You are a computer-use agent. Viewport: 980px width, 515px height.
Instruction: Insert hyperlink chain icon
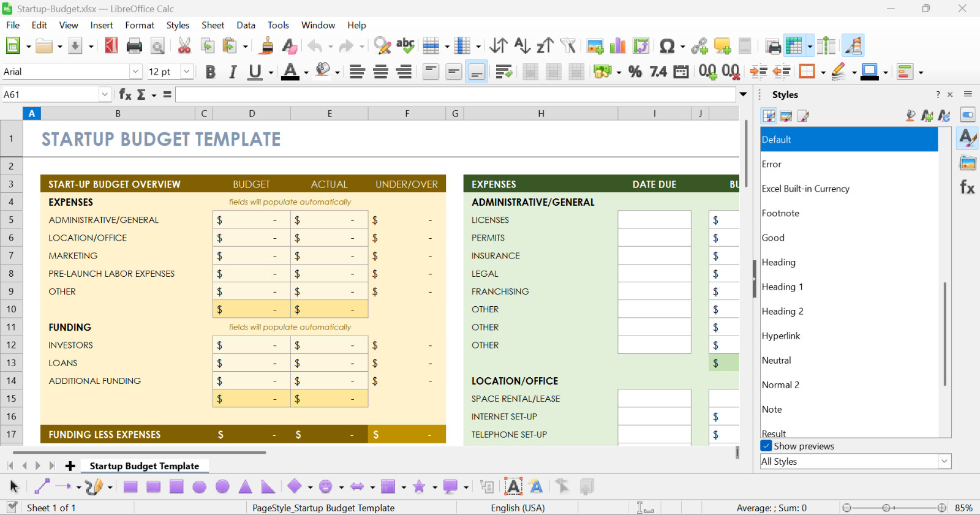[699, 46]
